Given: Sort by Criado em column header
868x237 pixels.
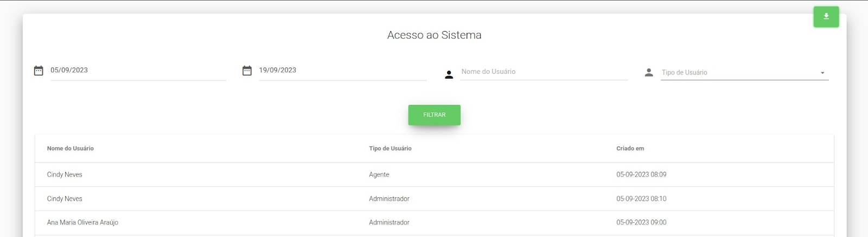Looking at the screenshot, I should (x=630, y=148).
